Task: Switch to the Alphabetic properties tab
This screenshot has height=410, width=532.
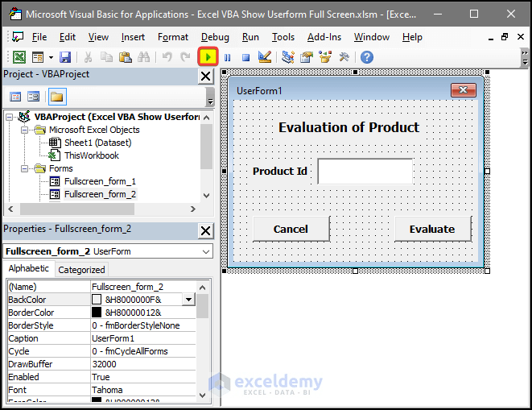Action: pos(29,268)
